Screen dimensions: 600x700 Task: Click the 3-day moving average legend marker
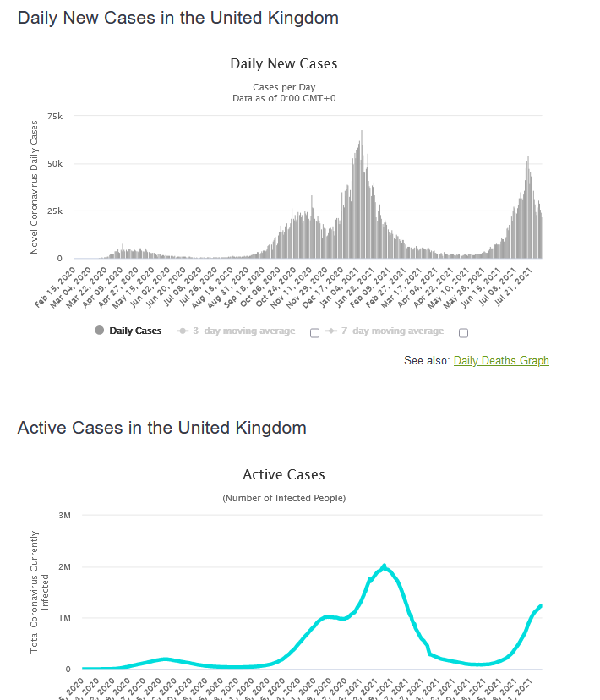[182, 331]
